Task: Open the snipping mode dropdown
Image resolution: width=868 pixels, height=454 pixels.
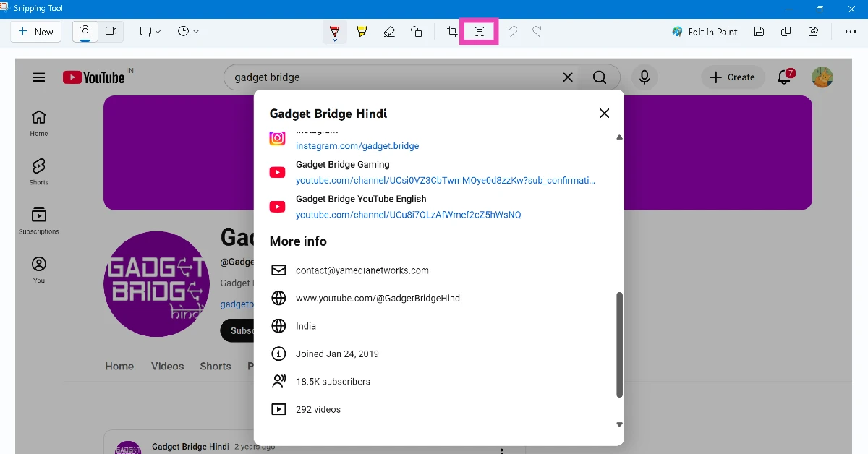Action: [148, 31]
